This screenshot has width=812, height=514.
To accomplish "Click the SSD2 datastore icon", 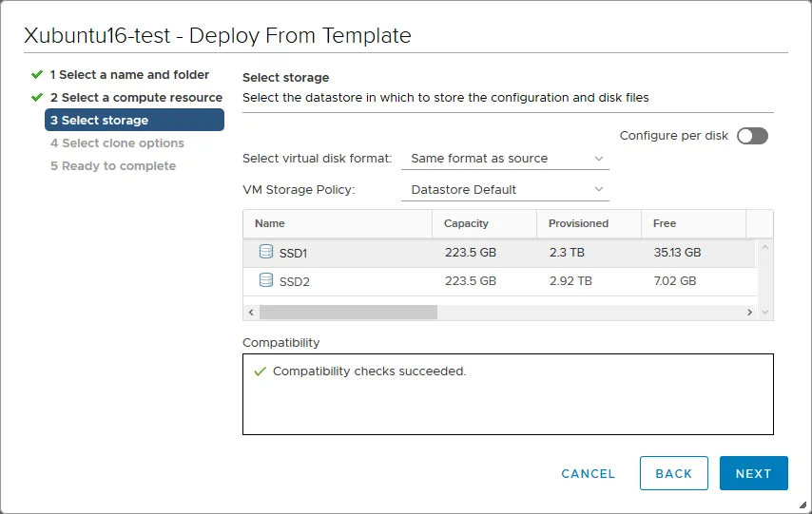I will (x=266, y=281).
